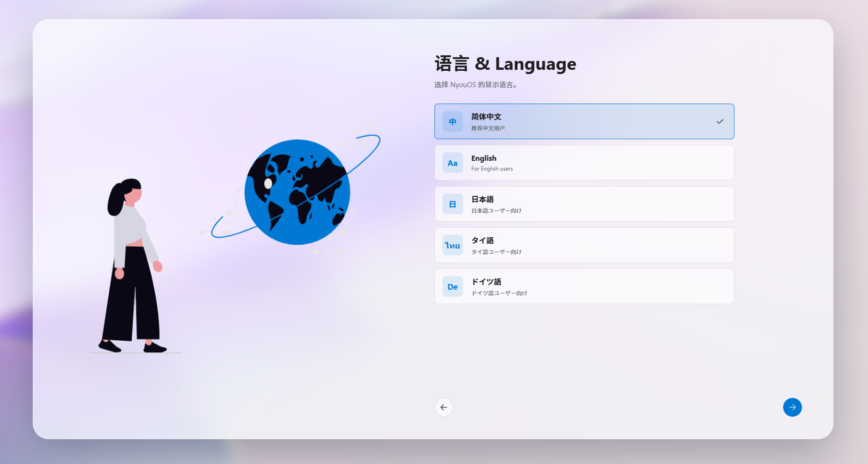Click the 中 icon for Simplified Chinese
The image size is (868, 464).
click(x=452, y=121)
